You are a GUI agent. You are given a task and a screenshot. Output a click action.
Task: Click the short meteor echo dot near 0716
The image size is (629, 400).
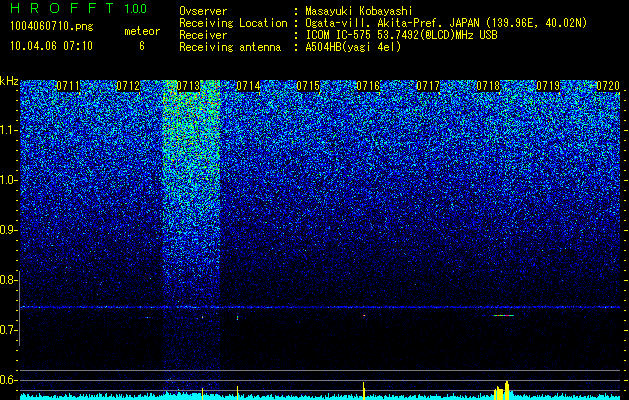click(364, 315)
